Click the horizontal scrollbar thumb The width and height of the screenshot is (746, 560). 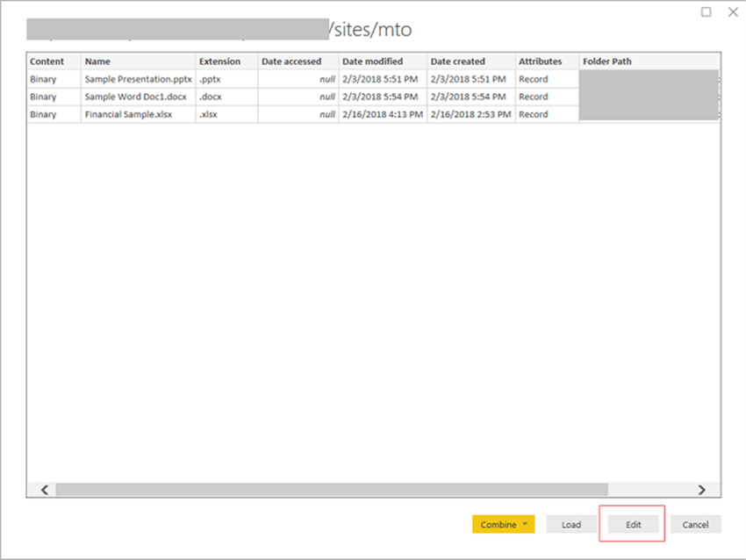[332, 490]
